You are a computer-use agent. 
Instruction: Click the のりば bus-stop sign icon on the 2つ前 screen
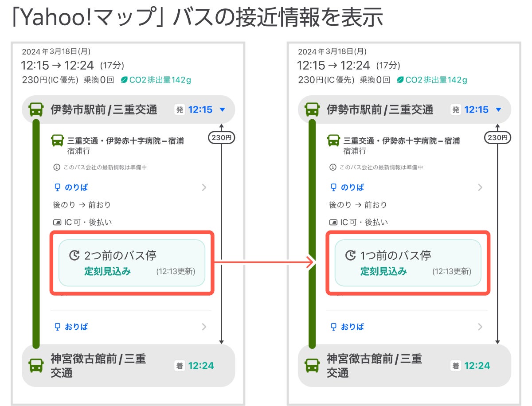tap(57, 187)
